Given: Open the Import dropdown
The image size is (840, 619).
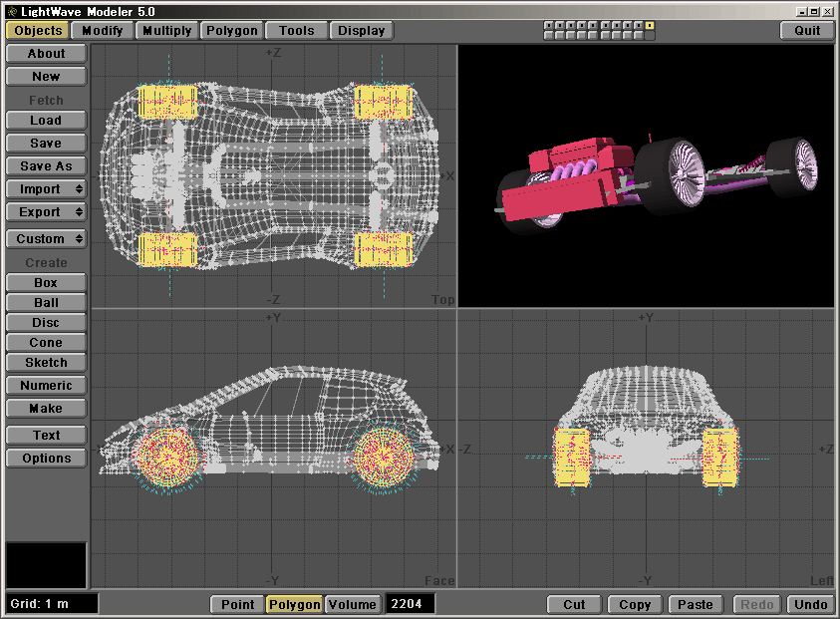Looking at the screenshot, I should point(46,189).
